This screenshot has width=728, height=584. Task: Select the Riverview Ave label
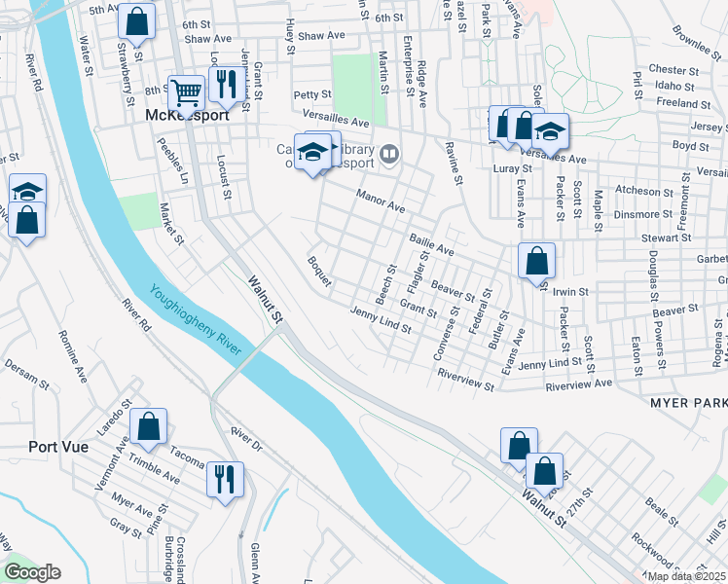pos(579,384)
